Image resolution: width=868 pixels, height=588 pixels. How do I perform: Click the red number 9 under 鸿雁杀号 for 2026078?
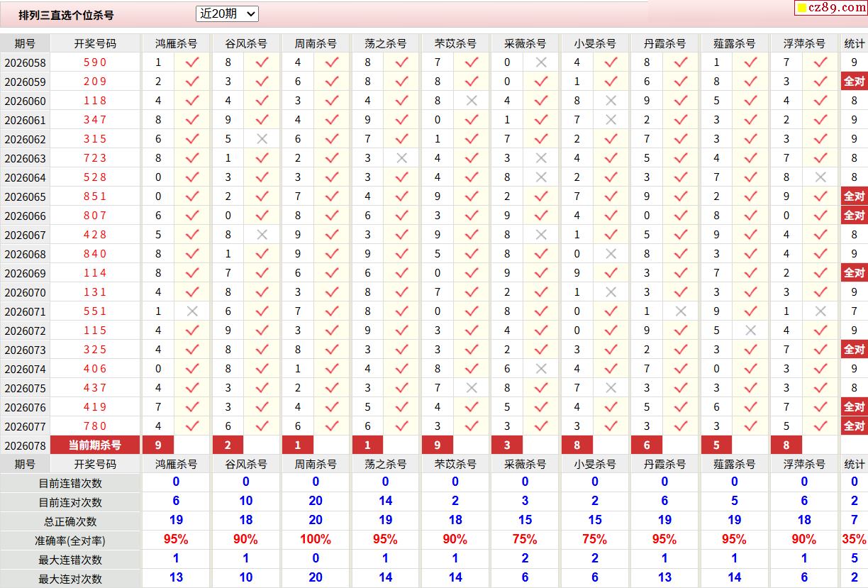pos(158,445)
